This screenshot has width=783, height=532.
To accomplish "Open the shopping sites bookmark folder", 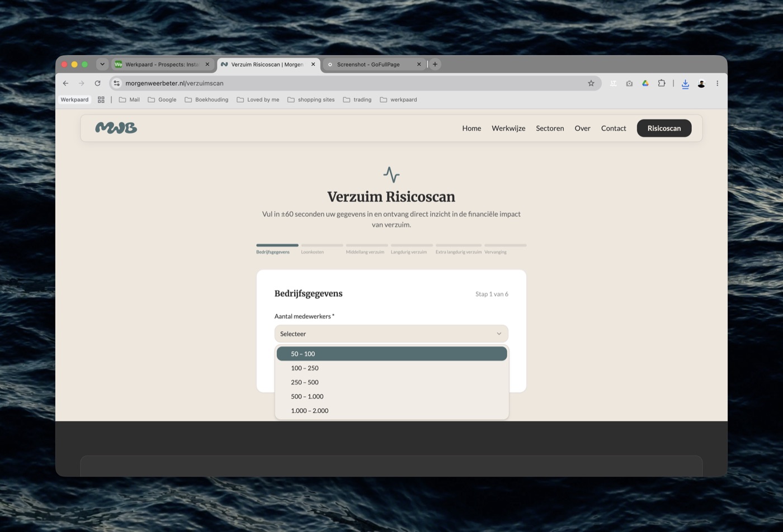I will pyautogui.click(x=311, y=99).
